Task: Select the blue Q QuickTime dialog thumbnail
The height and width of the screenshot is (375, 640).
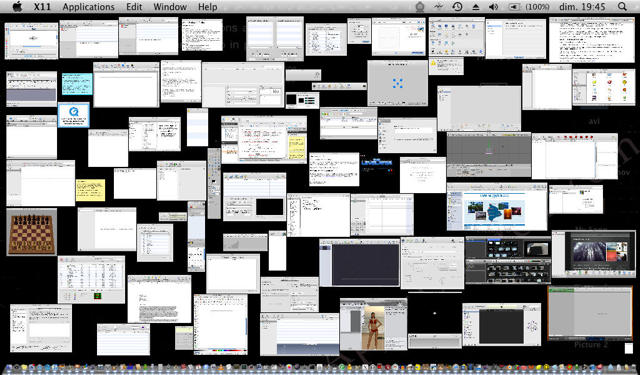Action: (73, 115)
